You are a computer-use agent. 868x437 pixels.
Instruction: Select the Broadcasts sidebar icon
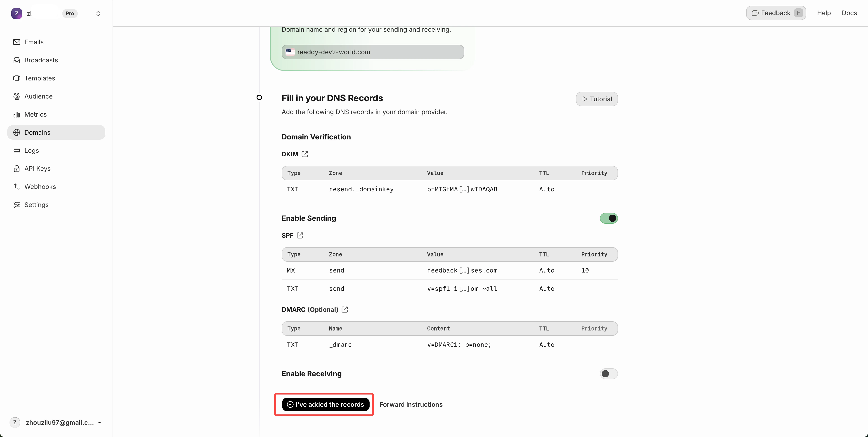click(x=17, y=60)
